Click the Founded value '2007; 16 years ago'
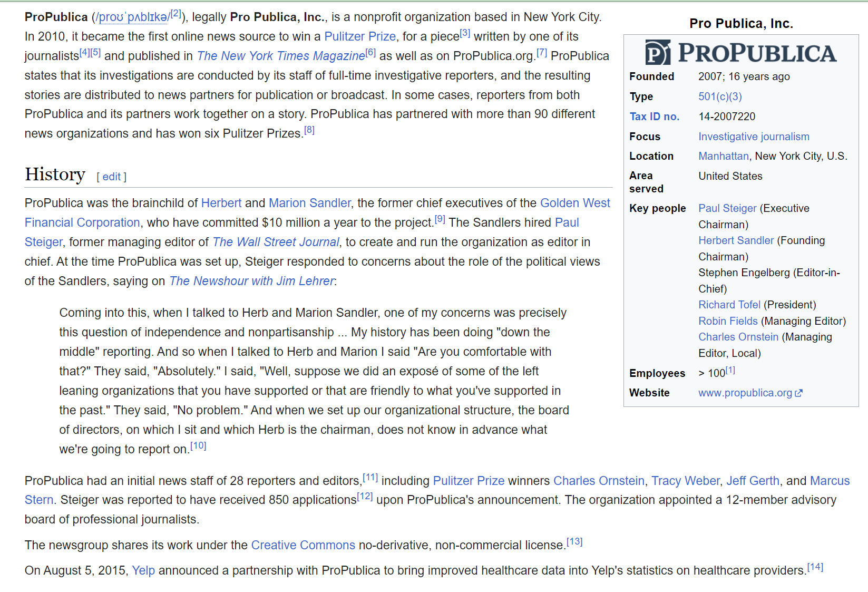 coord(744,76)
